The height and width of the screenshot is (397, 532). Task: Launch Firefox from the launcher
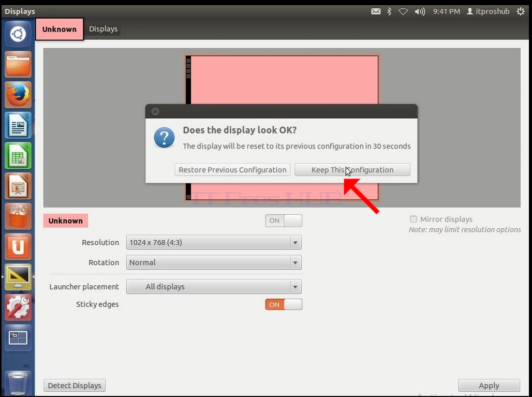(x=18, y=95)
